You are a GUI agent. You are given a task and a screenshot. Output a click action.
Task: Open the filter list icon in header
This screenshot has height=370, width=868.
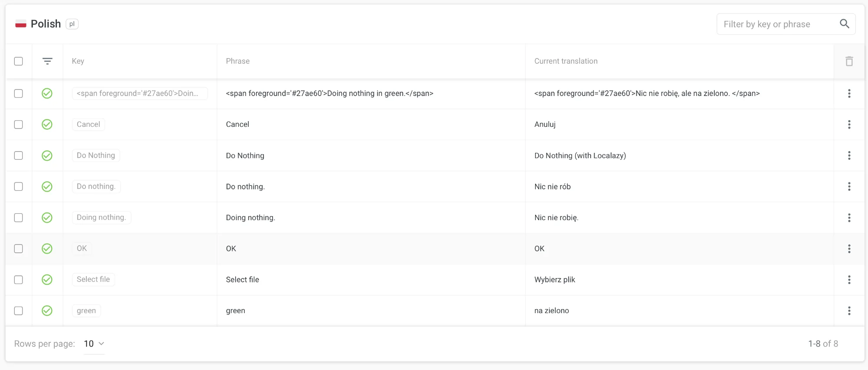(x=47, y=61)
